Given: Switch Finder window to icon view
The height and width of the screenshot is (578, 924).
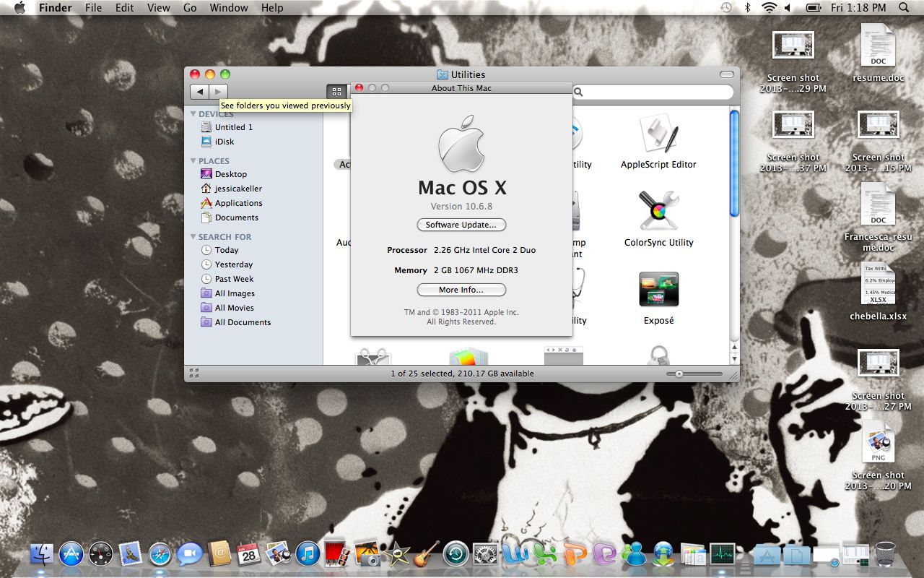Looking at the screenshot, I should pos(336,92).
